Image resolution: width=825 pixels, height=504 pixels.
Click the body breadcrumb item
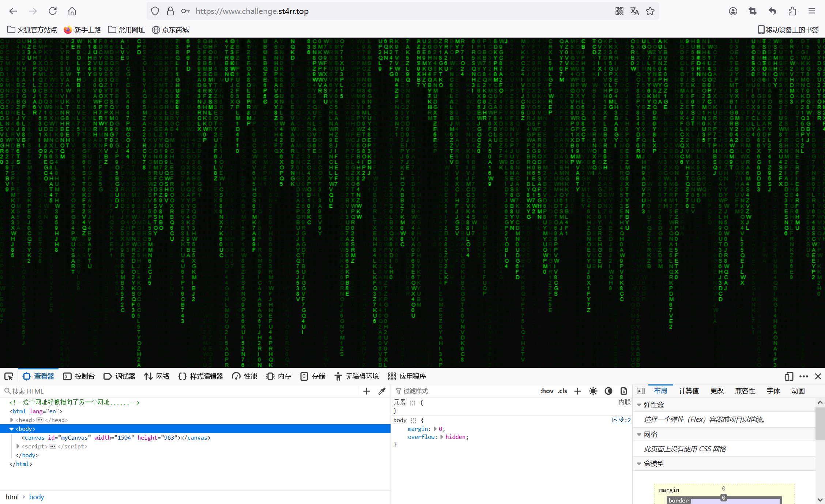[x=37, y=497]
